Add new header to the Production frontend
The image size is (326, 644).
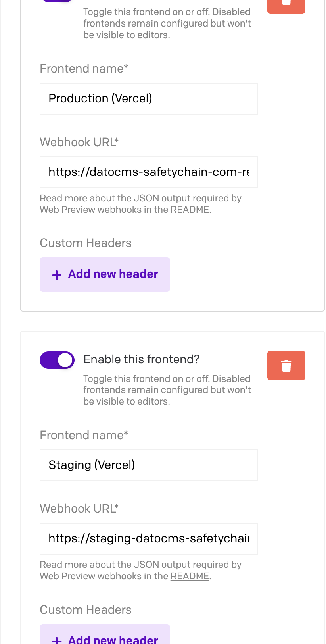pos(105,274)
